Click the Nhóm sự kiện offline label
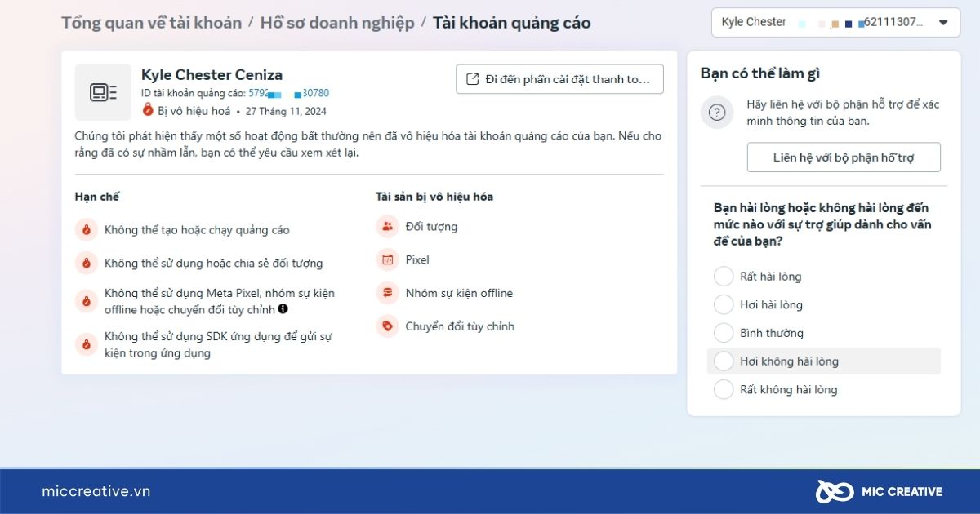 click(459, 293)
